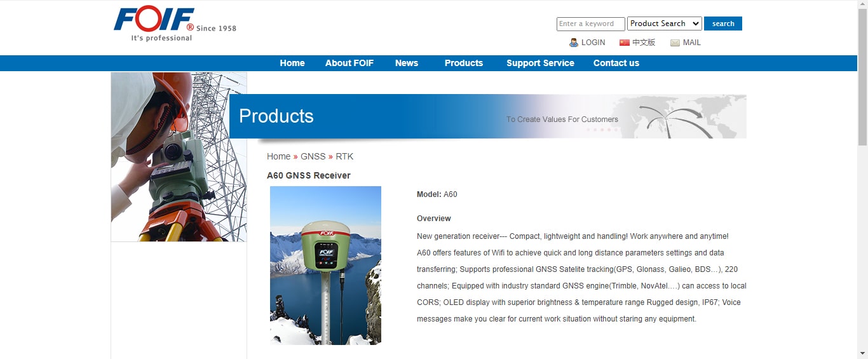Go to Home in the navigation bar
The image size is (868, 359).
[x=292, y=63]
